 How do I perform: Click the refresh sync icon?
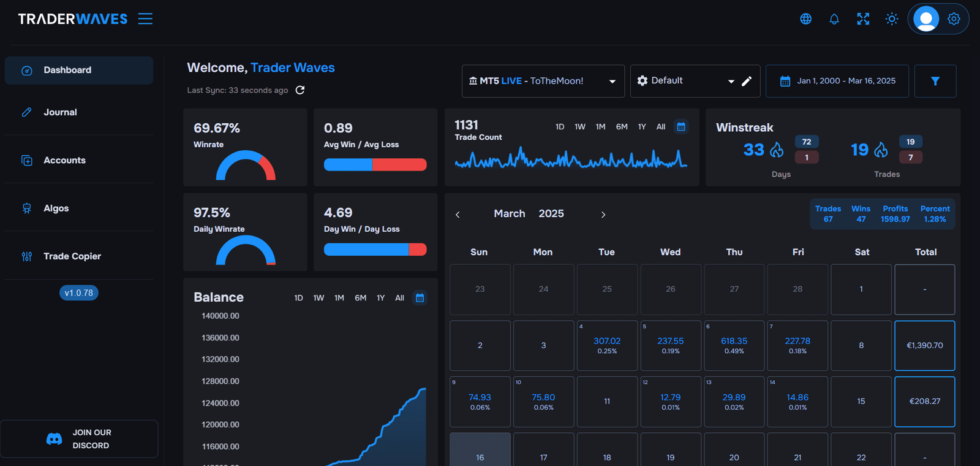pyautogui.click(x=300, y=90)
